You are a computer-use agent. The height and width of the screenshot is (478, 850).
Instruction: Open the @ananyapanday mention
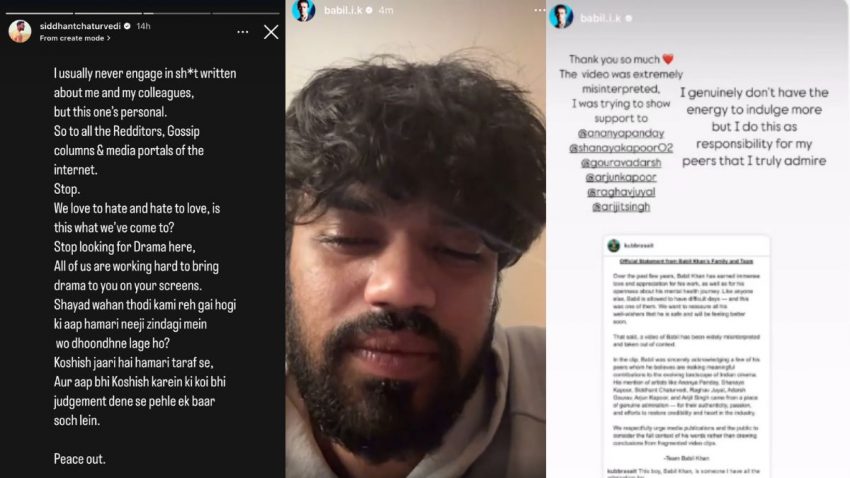(x=621, y=133)
